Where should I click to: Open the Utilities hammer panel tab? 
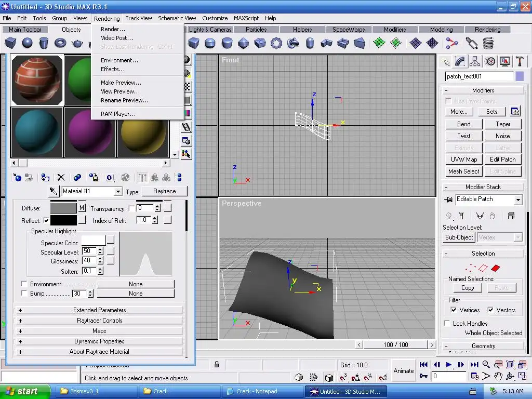click(x=520, y=61)
